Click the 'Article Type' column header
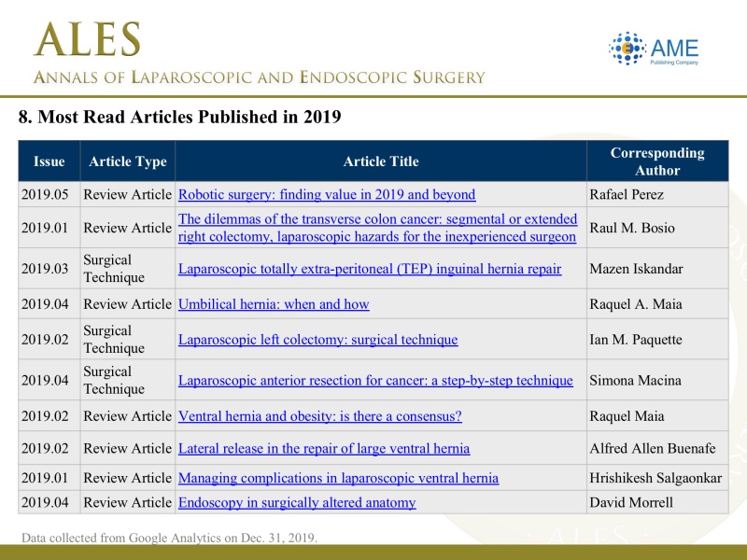 click(128, 161)
